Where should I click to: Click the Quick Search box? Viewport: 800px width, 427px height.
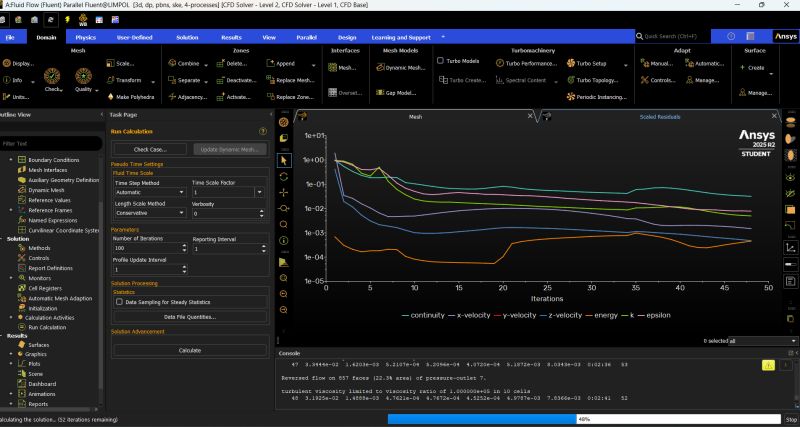pos(673,36)
